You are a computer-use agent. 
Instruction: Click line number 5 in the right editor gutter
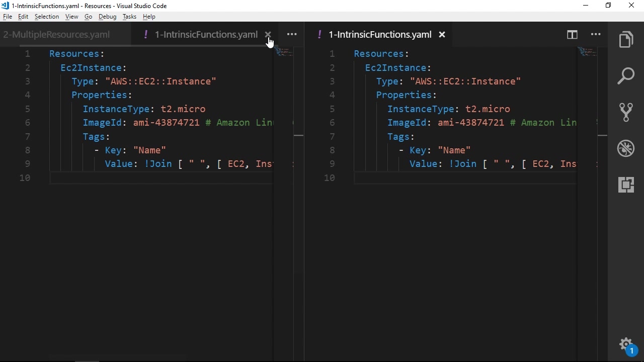pyautogui.click(x=332, y=109)
